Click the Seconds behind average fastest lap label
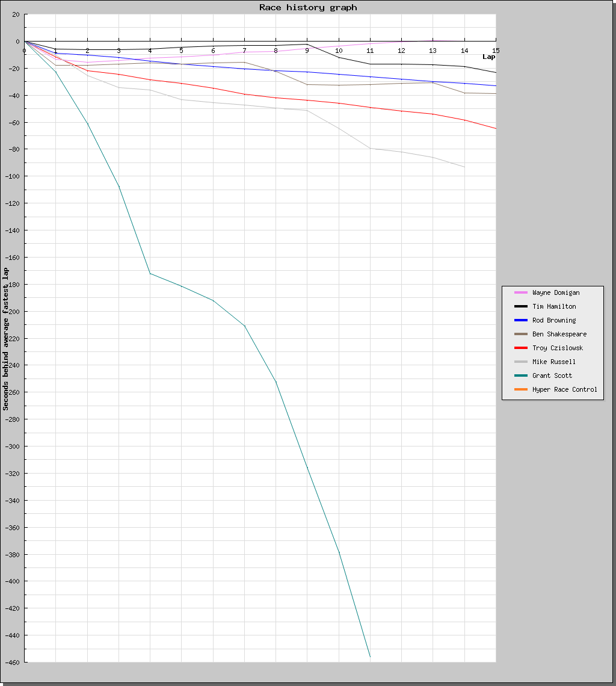Viewport: 616px width, 686px height. coord(5,339)
